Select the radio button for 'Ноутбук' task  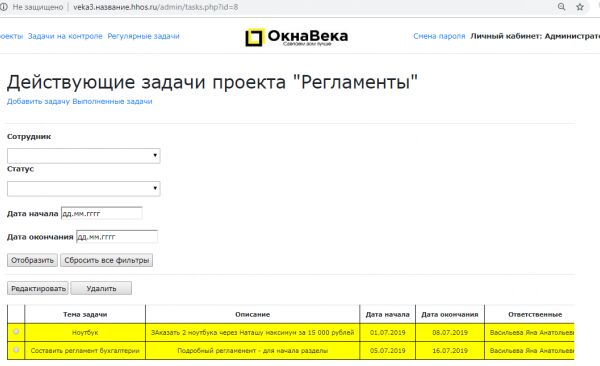click(x=16, y=332)
